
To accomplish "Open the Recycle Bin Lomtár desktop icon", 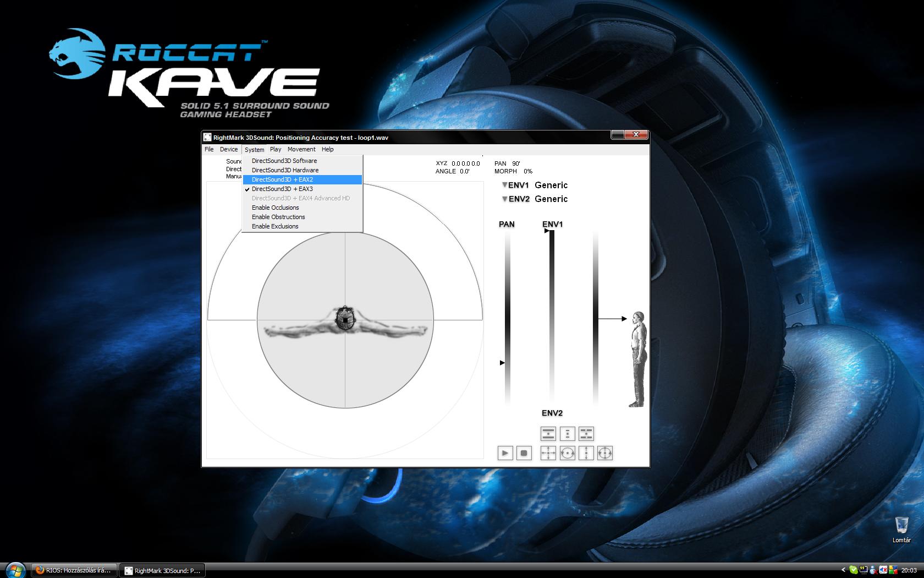I will click(901, 530).
